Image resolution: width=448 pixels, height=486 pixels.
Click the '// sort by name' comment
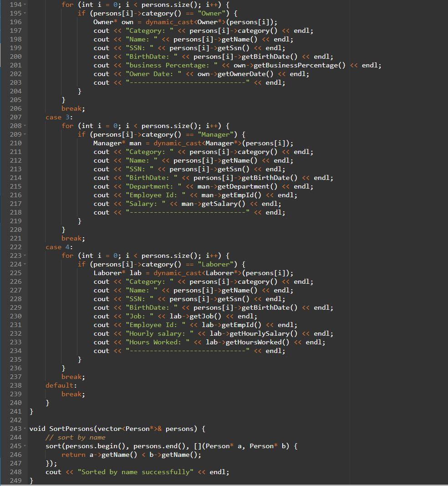tap(75, 437)
